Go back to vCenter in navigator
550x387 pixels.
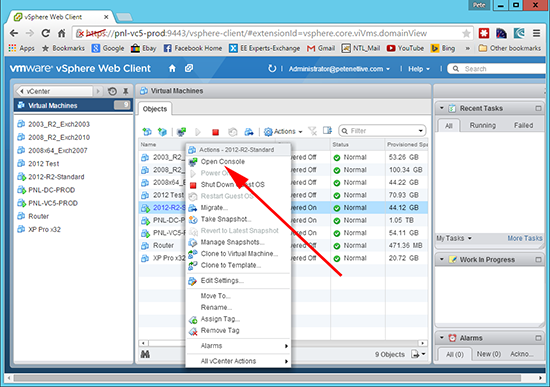[x=55, y=91]
